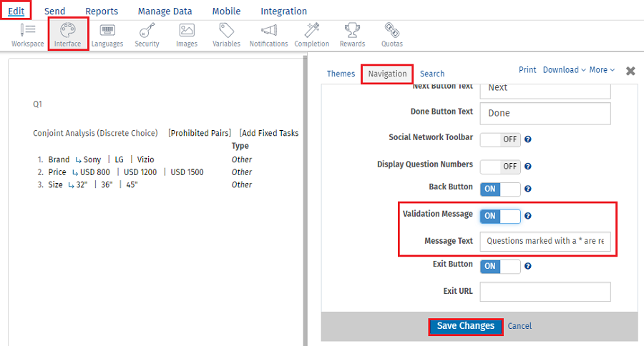Expand the Download dropdown
This screenshot has width=644, height=346.
point(564,70)
